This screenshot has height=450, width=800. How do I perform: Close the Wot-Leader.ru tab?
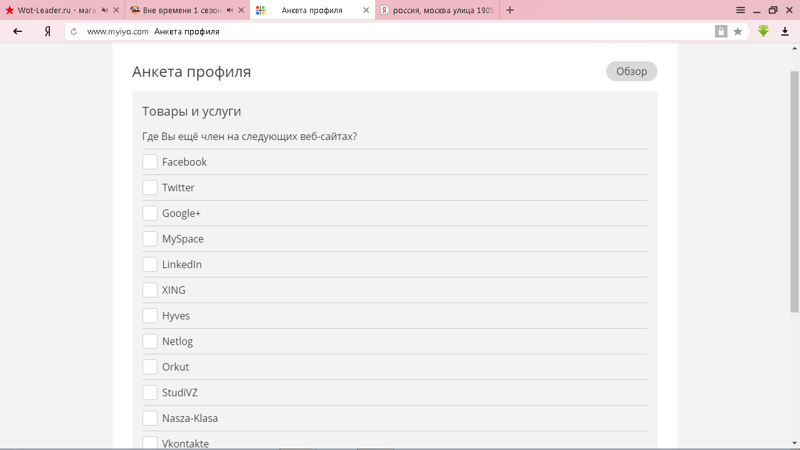coord(116,10)
